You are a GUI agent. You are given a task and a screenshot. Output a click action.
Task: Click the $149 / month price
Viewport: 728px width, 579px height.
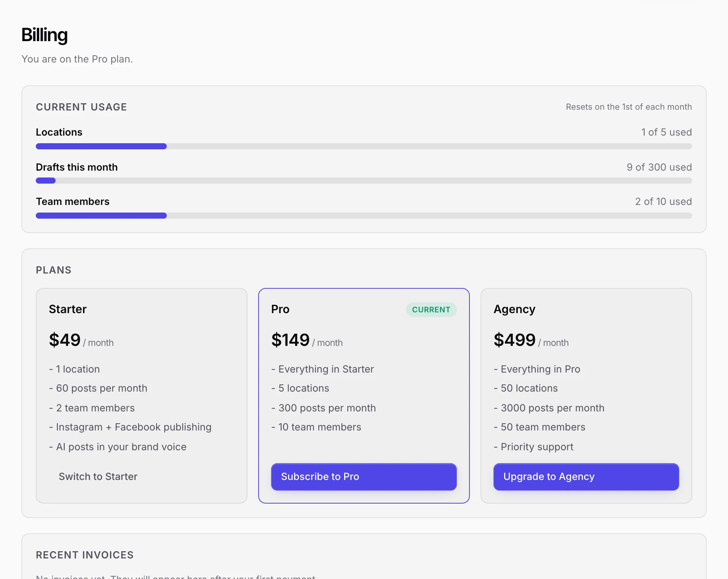tap(307, 340)
